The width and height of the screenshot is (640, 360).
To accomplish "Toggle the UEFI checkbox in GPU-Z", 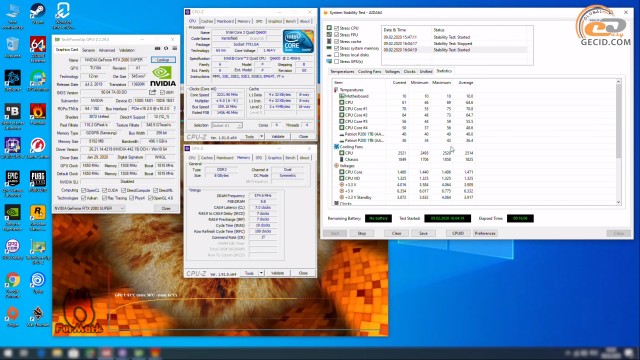I will click(x=162, y=92).
